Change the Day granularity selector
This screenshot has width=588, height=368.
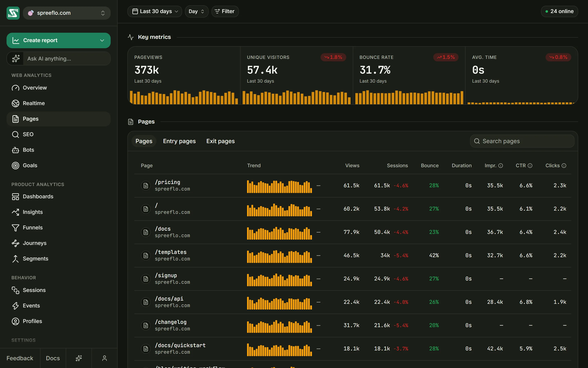197,11
